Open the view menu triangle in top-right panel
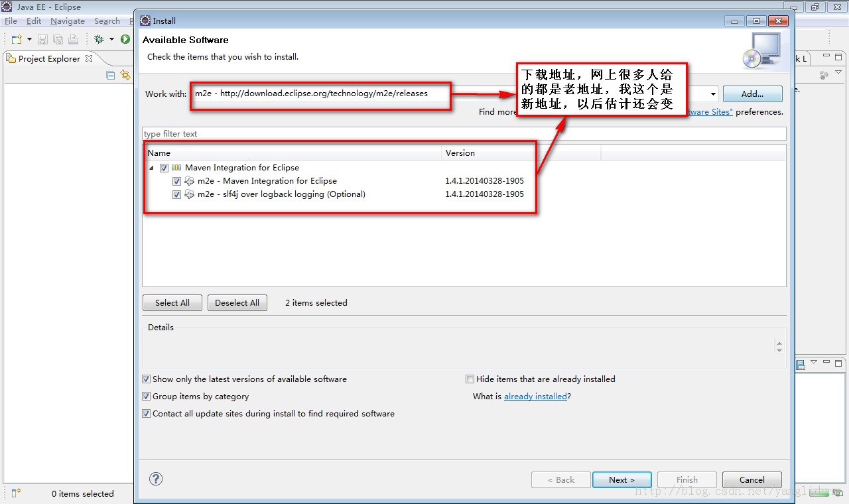Viewport: 849px width, 504px height. (839, 74)
